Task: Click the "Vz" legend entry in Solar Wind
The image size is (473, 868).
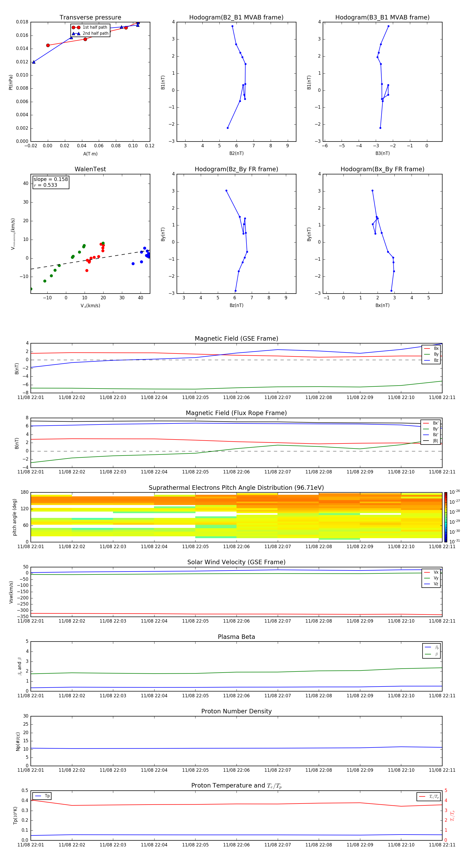Action: click(x=431, y=584)
